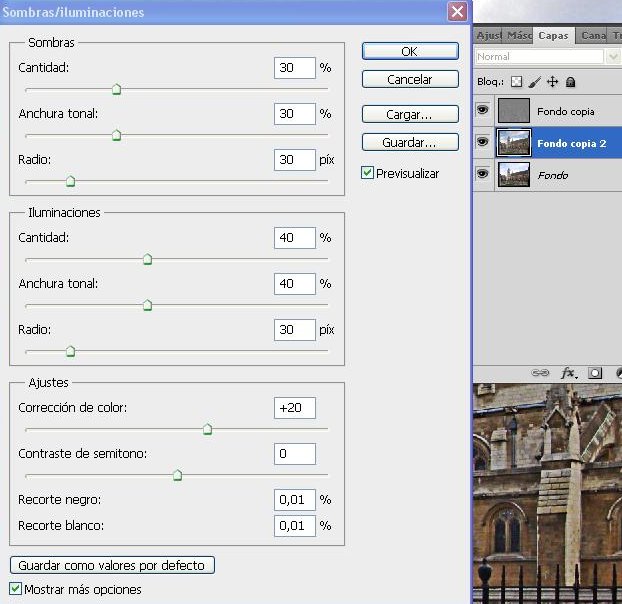Click lock image pixels brush icon

click(535, 82)
